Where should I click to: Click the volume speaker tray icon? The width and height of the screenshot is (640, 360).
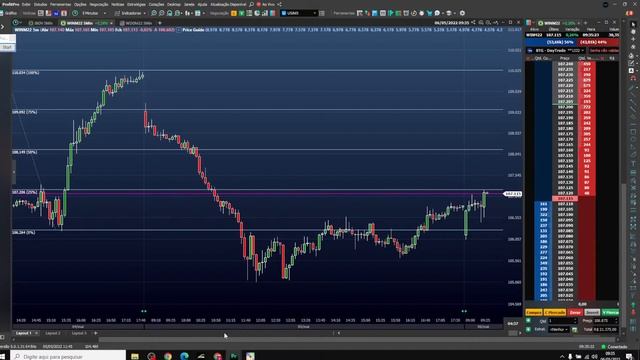[595, 357]
